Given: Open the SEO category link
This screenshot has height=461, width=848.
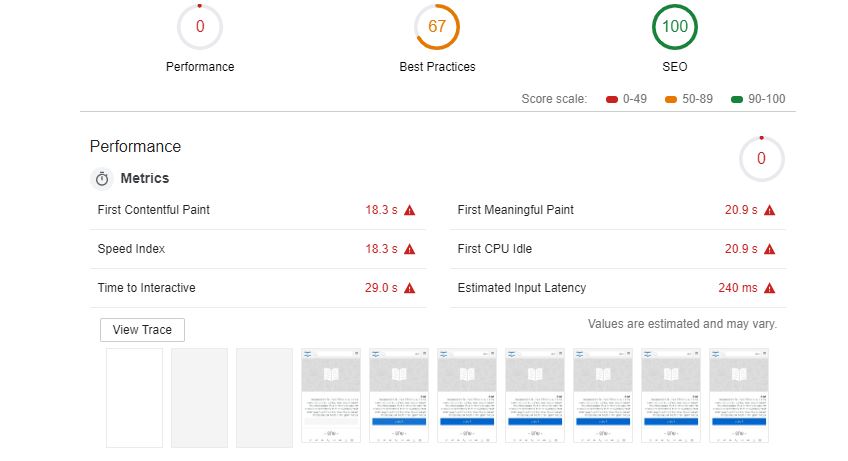Looking at the screenshot, I should pos(675,67).
